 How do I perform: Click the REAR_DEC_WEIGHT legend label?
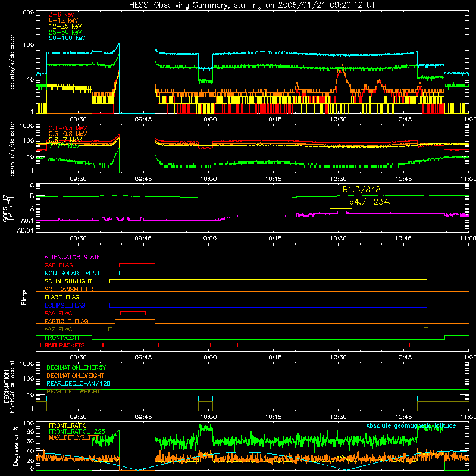click(73, 392)
